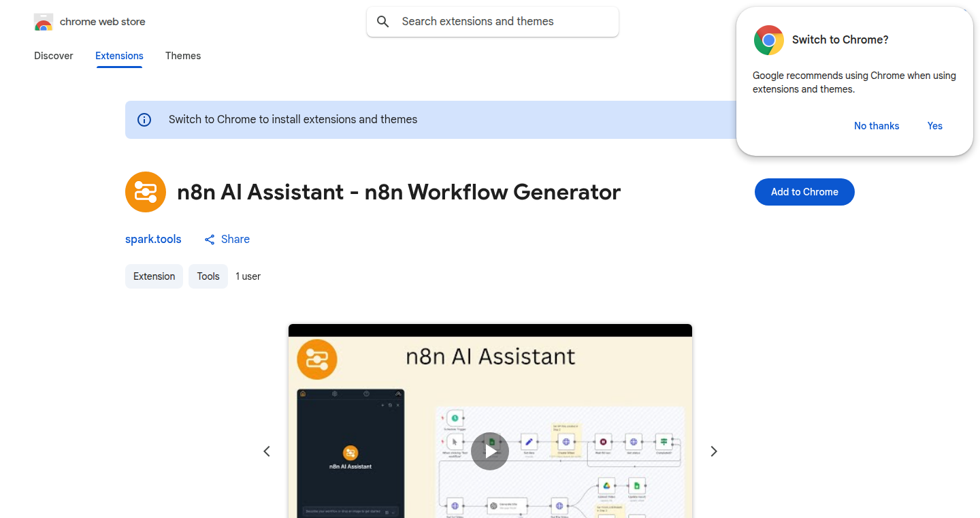Open the Extensions tab

[119, 56]
